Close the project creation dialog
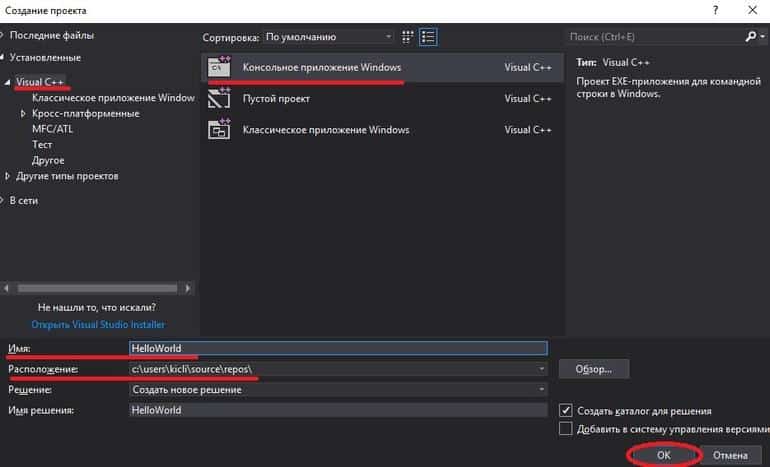The width and height of the screenshot is (770, 467). click(x=752, y=10)
